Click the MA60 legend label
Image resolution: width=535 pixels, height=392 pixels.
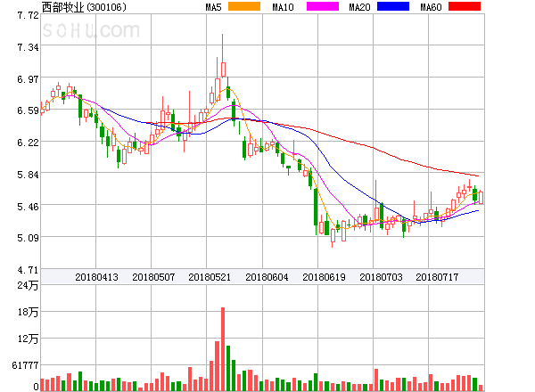pyautogui.click(x=431, y=7)
